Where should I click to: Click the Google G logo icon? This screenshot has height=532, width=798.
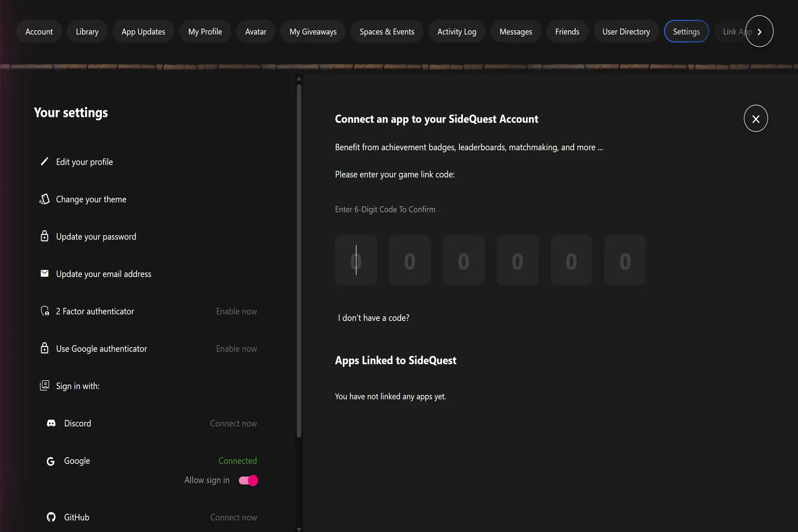click(x=50, y=461)
